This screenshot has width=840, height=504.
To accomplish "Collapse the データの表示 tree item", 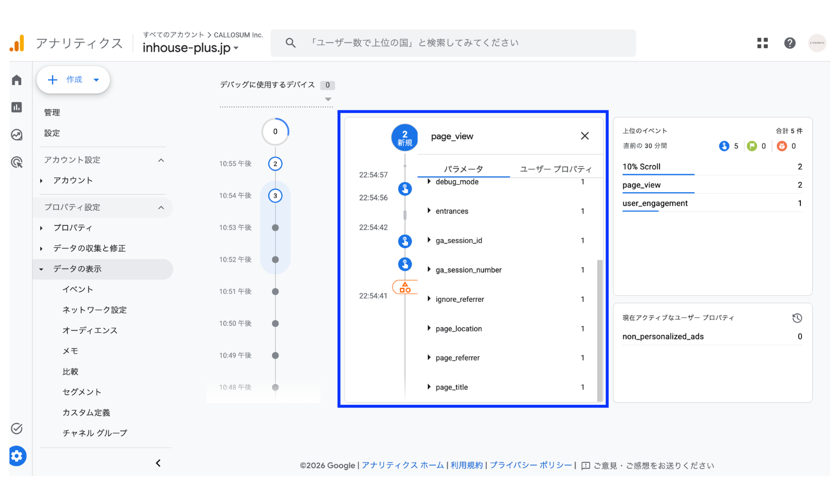I will (41, 269).
